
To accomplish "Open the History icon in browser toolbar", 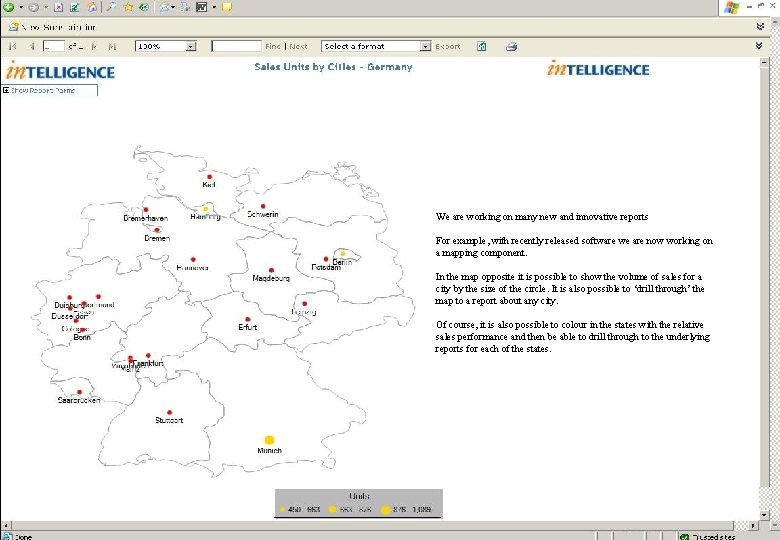I will [144, 7].
